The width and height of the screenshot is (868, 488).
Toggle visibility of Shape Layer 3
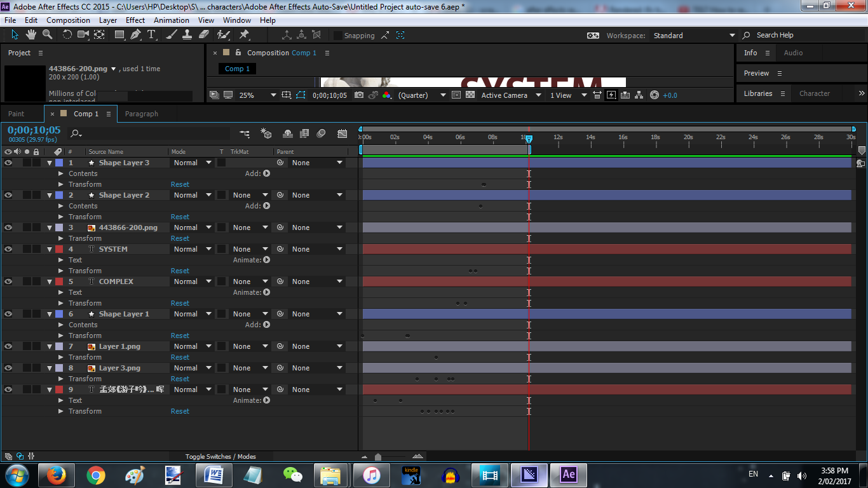point(8,163)
